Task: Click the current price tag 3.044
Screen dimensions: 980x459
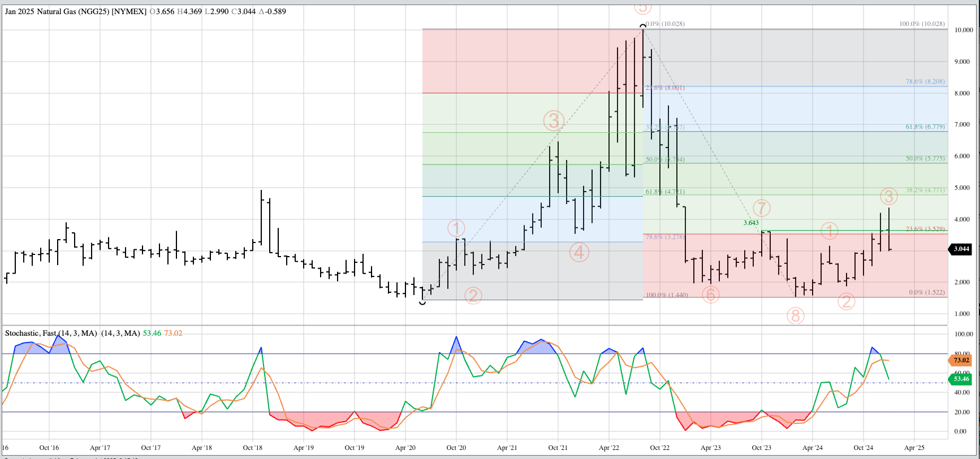Action: pyautogui.click(x=961, y=249)
